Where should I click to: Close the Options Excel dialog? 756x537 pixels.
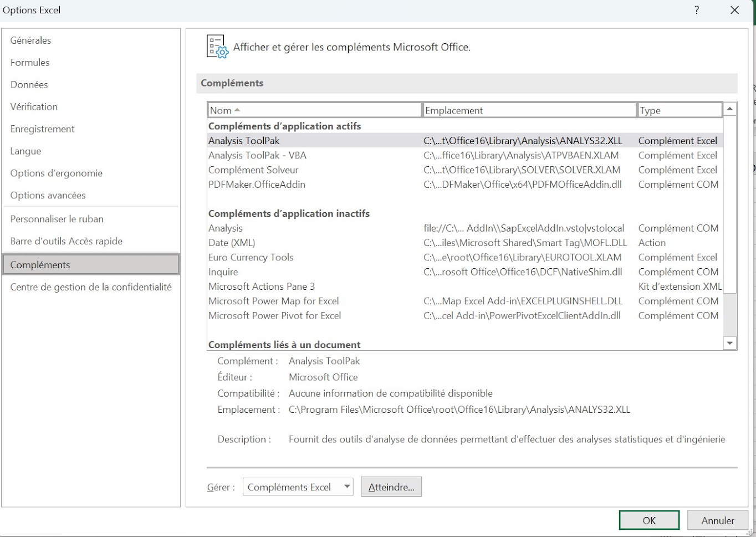(x=734, y=10)
